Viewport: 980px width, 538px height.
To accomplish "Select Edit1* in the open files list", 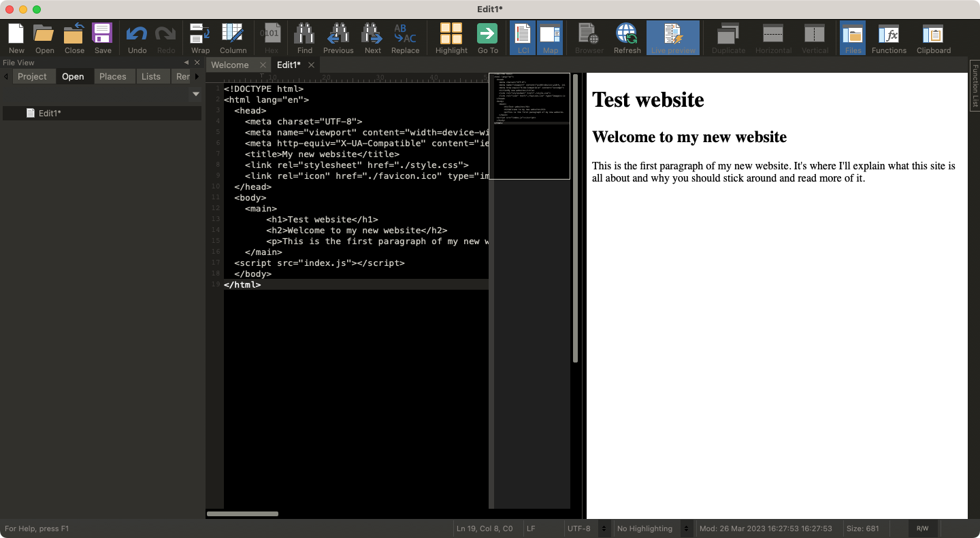I will [x=102, y=113].
